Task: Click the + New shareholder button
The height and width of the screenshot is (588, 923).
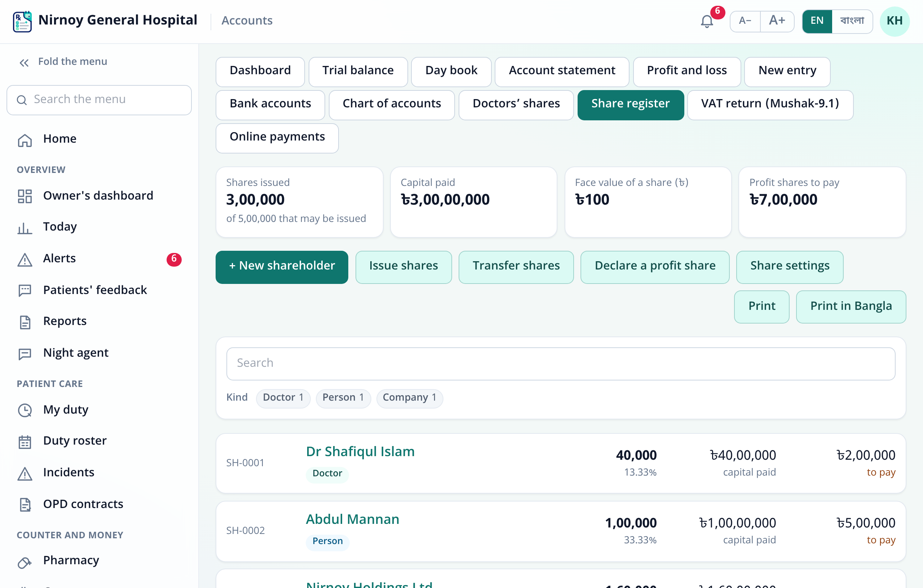Action: coord(282,267)
